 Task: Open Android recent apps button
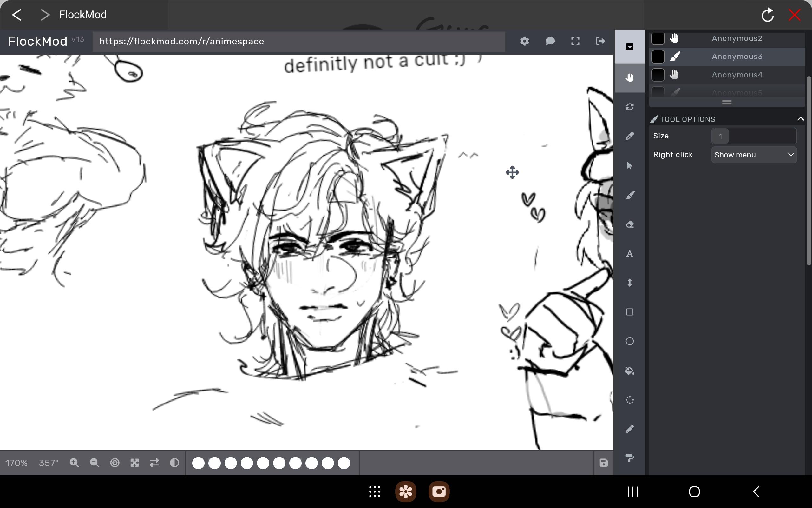tap(633, 491)
